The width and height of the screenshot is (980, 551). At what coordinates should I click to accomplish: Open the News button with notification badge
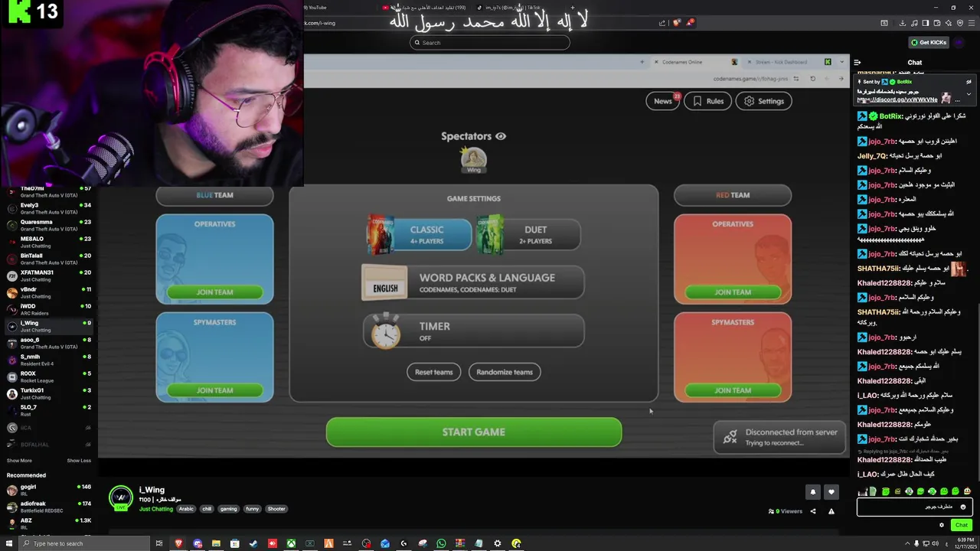tap(663, 101)
